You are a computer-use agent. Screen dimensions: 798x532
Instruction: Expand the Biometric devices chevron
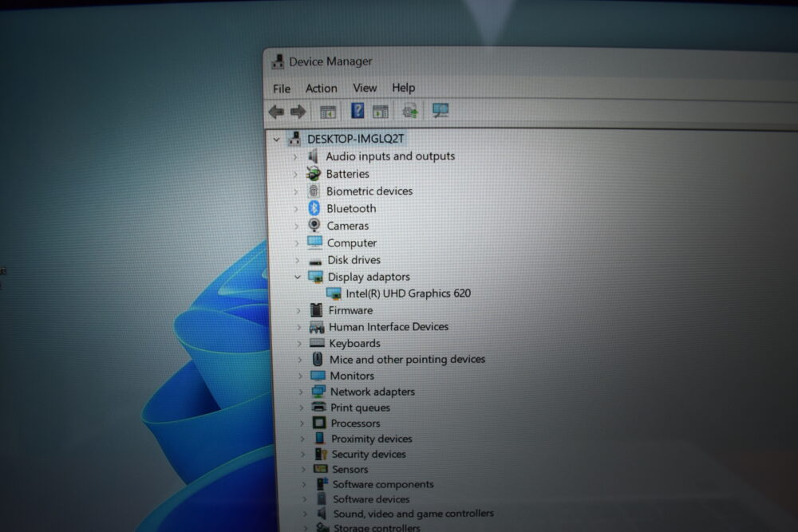[296, 191]
